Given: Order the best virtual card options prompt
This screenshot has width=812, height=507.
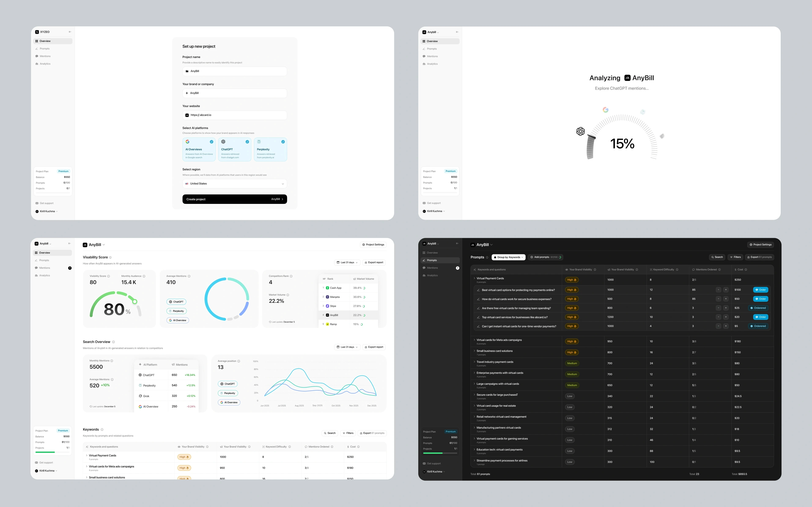Looking at the screenshot, I should pos(760,290).
